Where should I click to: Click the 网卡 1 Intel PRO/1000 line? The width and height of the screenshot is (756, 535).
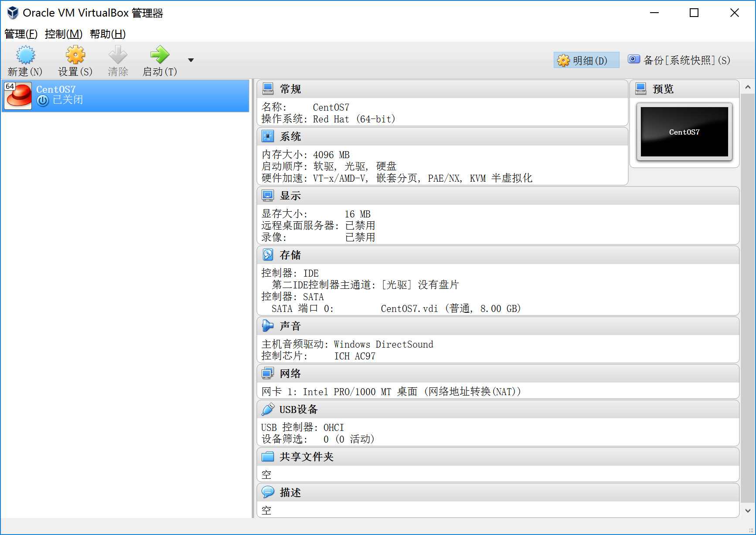(x=391, y=392)
